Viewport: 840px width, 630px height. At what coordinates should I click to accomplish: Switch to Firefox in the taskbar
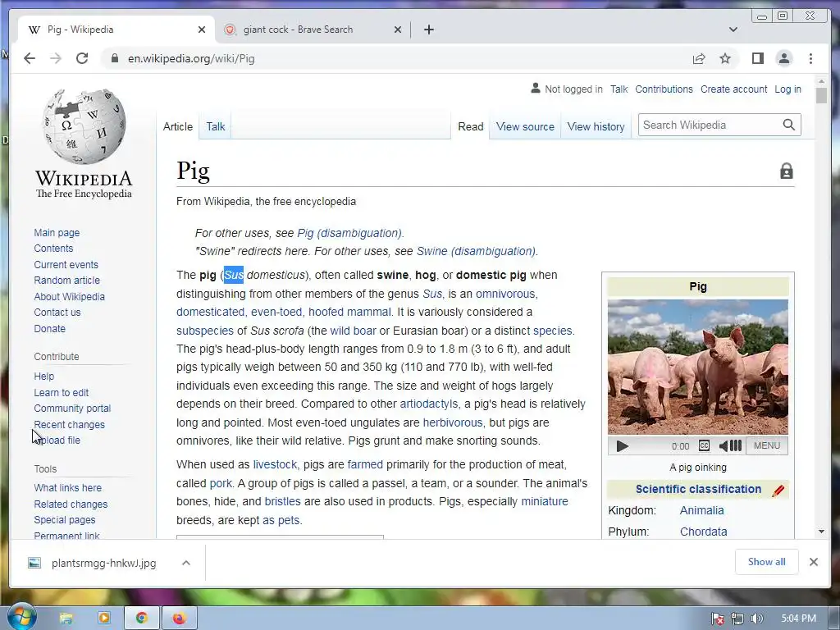point(179,619)
